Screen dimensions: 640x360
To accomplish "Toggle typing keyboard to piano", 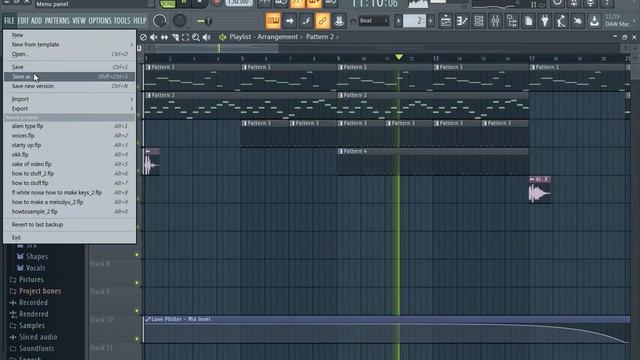I will [273, 21].
